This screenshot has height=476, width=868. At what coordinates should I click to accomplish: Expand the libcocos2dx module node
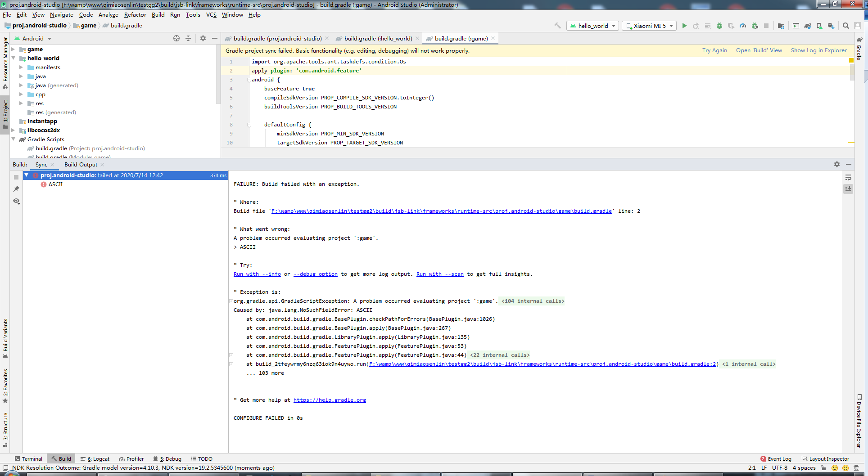click(14, 130)
